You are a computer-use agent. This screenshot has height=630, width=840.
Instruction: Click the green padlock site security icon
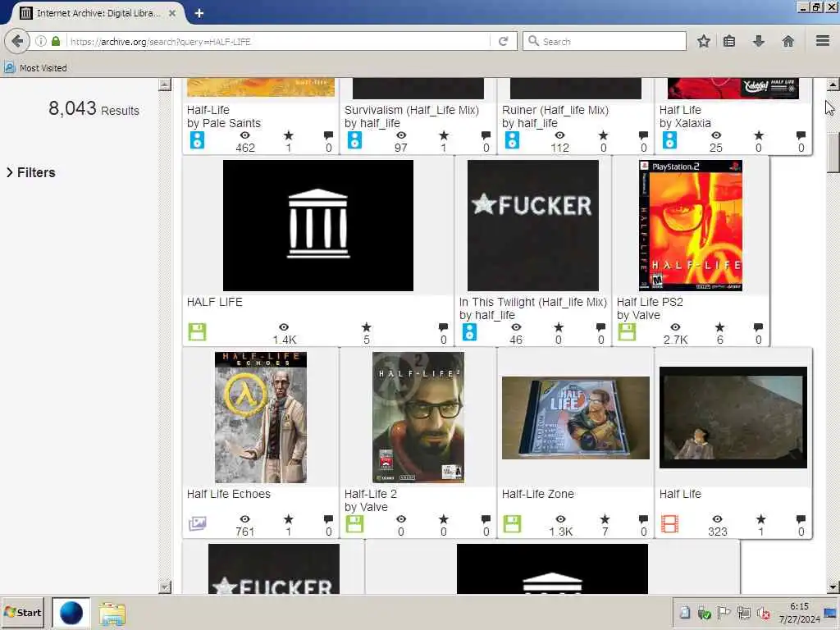coord(56,41)
